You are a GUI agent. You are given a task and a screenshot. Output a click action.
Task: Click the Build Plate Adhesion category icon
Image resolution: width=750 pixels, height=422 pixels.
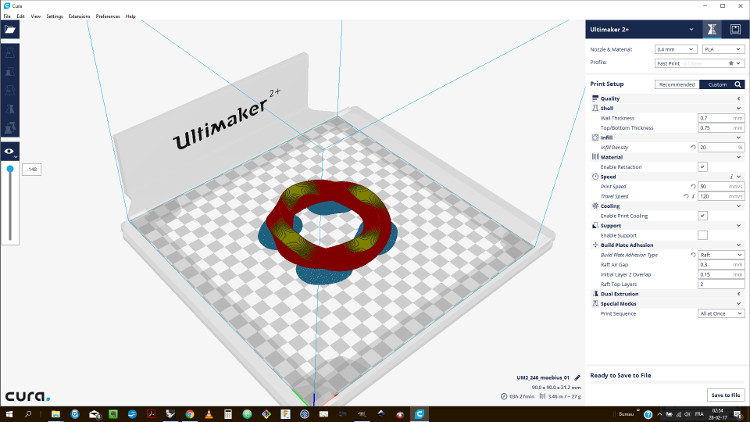click(x=595, y=244)
